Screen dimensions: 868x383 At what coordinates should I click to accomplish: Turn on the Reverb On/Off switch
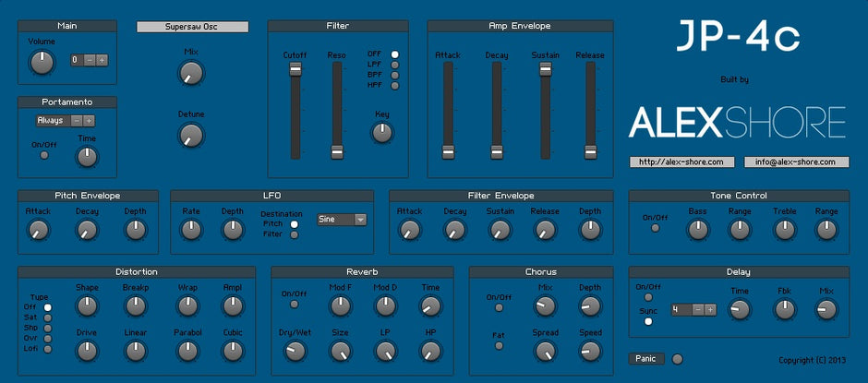tap(295, 304)
